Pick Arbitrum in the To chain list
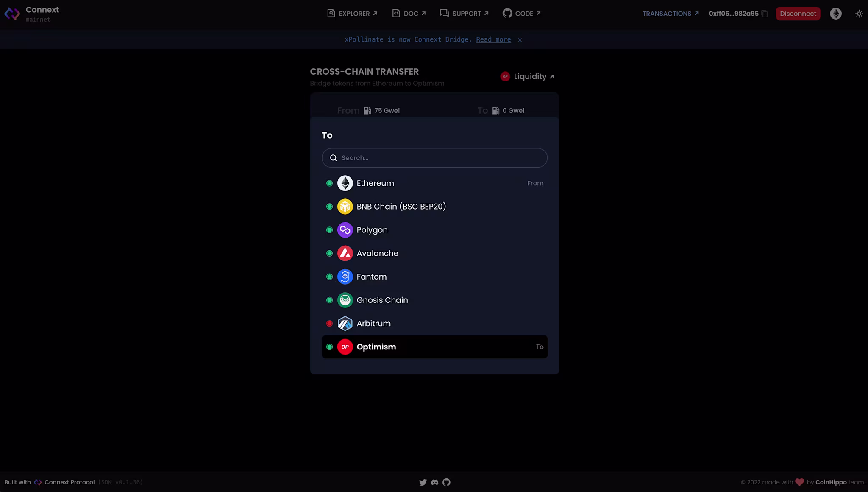This screenshot has height=492, width=868. click(x=373, y=323)
